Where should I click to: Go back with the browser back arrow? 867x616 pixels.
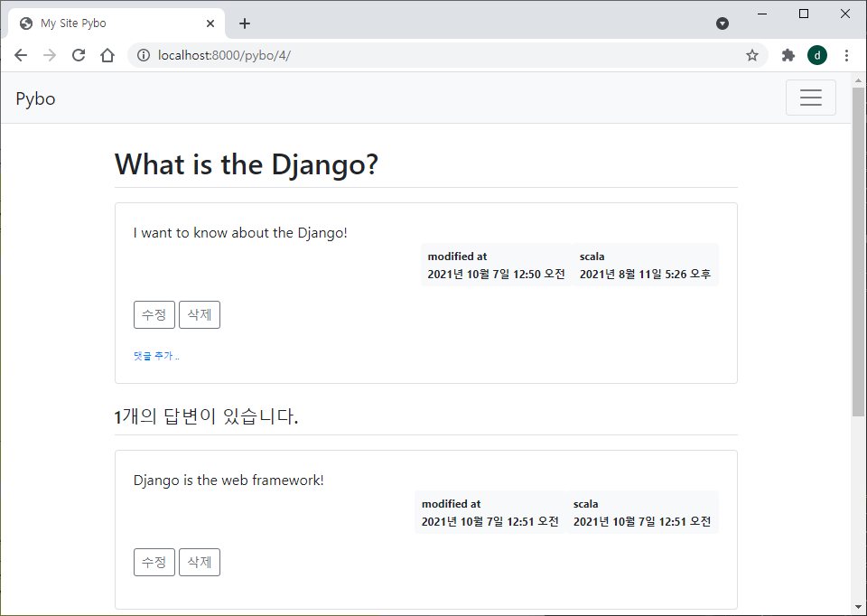point(21,55)
